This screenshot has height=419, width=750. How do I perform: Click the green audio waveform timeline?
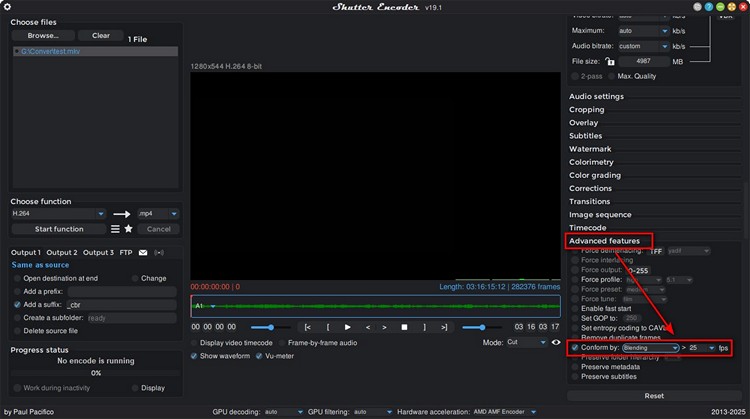(375, 306)
